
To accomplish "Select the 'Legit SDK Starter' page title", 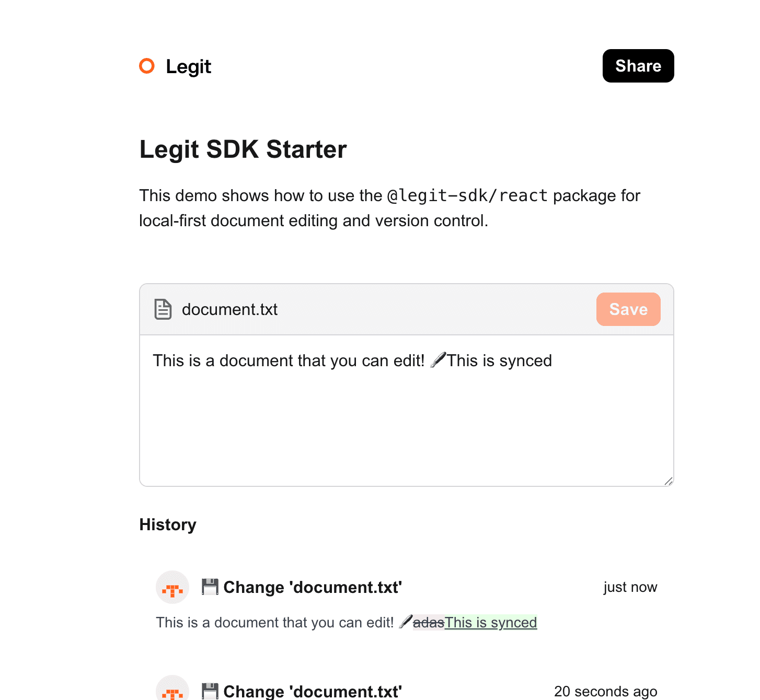I will coord(243,149).
